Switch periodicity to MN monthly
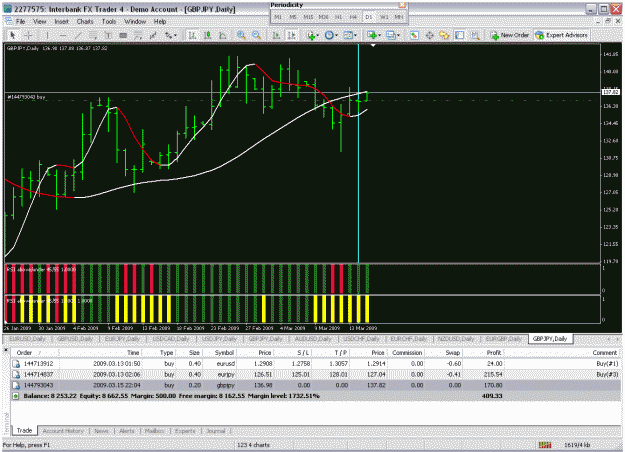The width and height of the screenshot is (625, 452). point(399,17)
